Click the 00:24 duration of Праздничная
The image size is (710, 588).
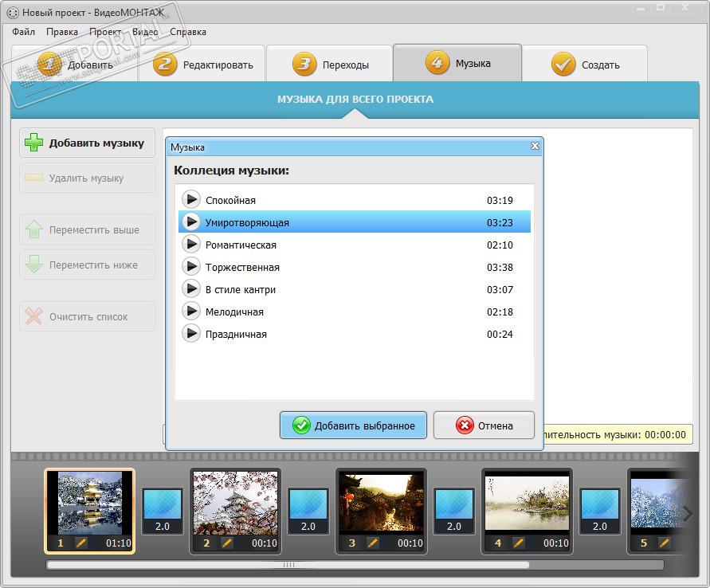pos(500,334)
